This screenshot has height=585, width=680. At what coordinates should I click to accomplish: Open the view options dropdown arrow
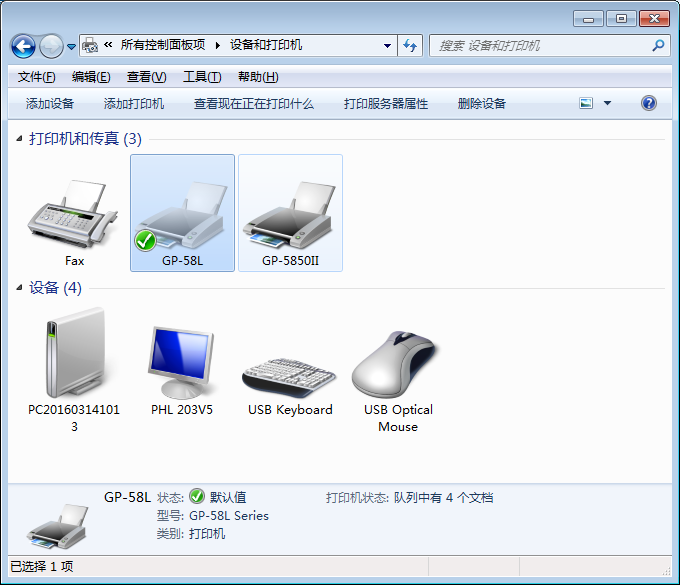pyautogui.click(x=607, y=104)
